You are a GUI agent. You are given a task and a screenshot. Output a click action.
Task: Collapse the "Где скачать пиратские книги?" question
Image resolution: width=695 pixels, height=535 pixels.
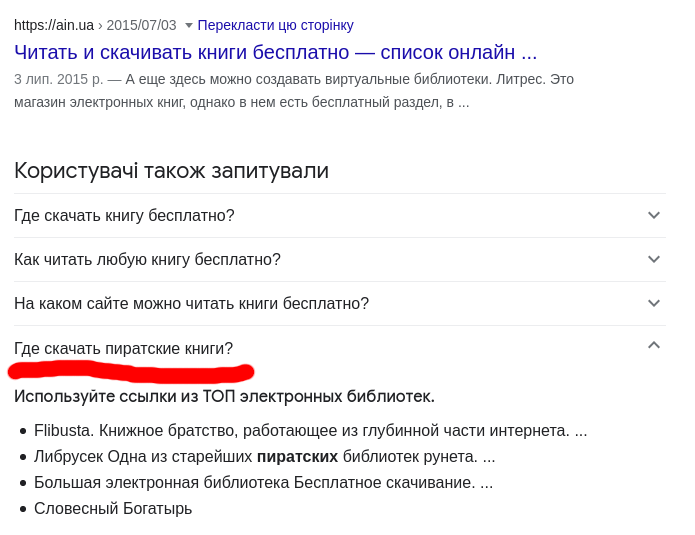click(x=123, y=348)
